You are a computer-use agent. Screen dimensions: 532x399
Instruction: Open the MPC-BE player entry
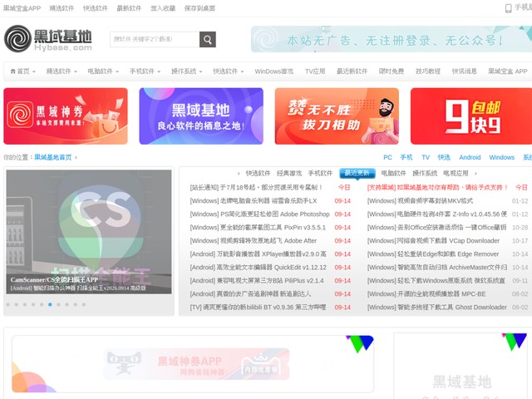pyautogui.click(x=426, y=293)
